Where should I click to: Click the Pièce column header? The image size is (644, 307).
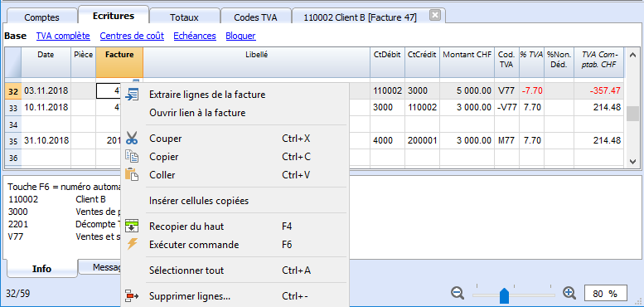[84, 62]
